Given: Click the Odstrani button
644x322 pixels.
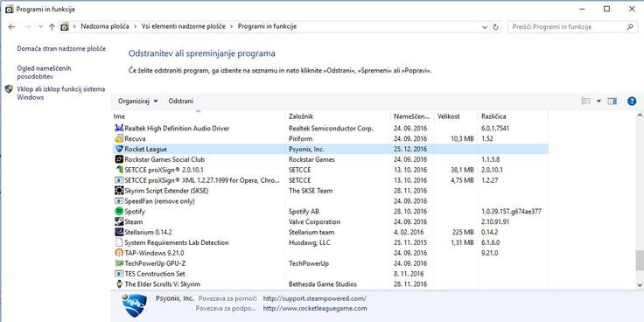Looking at the screenshot, I should coord(181,101).
